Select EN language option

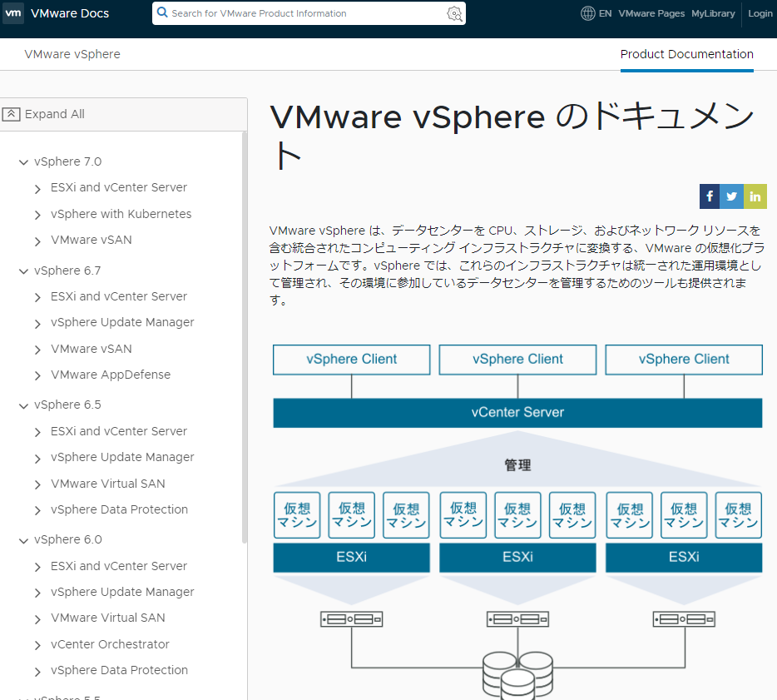[x=605, y=13]
